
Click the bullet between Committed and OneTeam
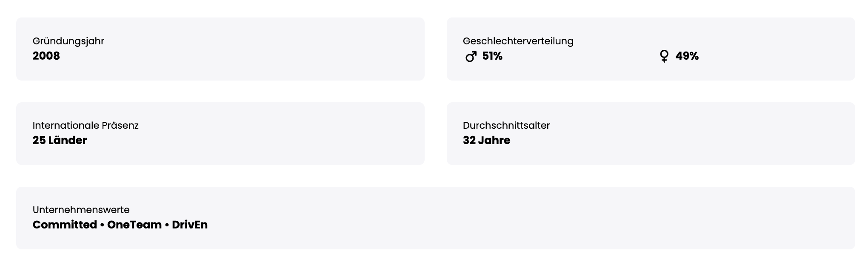pos(102,225)
